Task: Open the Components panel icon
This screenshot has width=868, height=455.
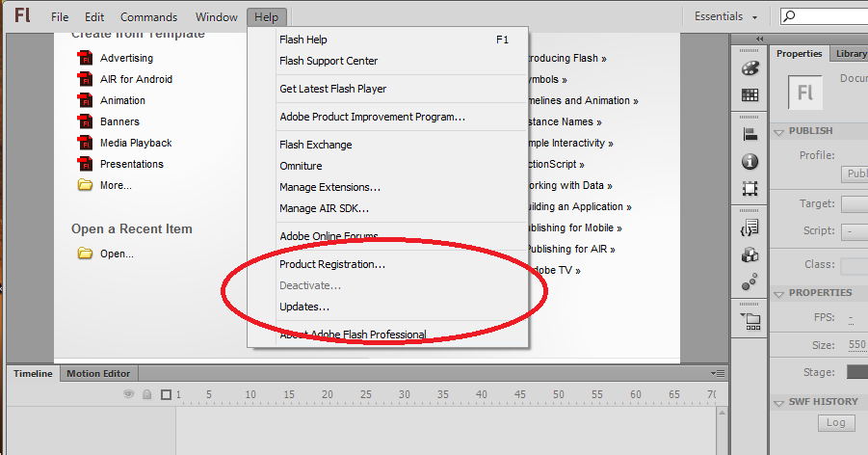Action: point(750,254)
